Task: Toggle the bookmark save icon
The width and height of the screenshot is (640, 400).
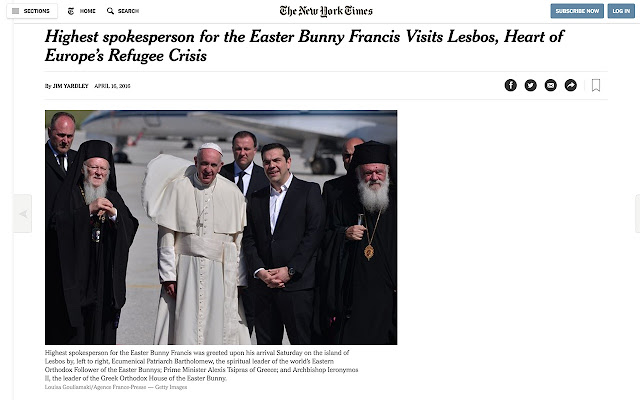Action: tap(596, 85)
